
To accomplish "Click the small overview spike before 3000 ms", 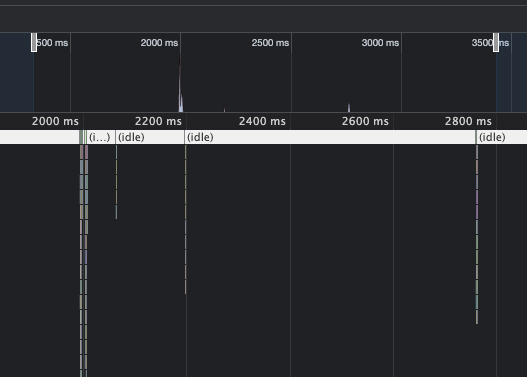I will (x=349, y=108).
